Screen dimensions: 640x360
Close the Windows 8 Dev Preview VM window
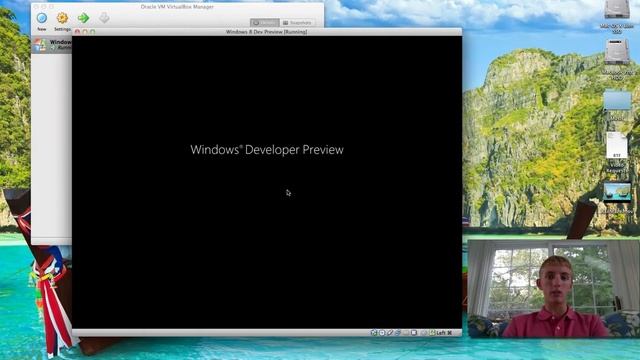click(x=77, y=32)
